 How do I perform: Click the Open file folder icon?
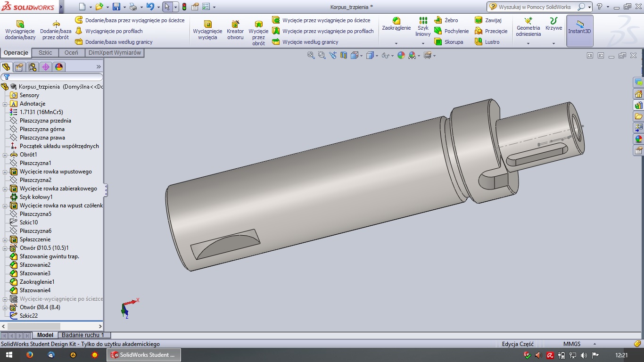click(99, 7)
